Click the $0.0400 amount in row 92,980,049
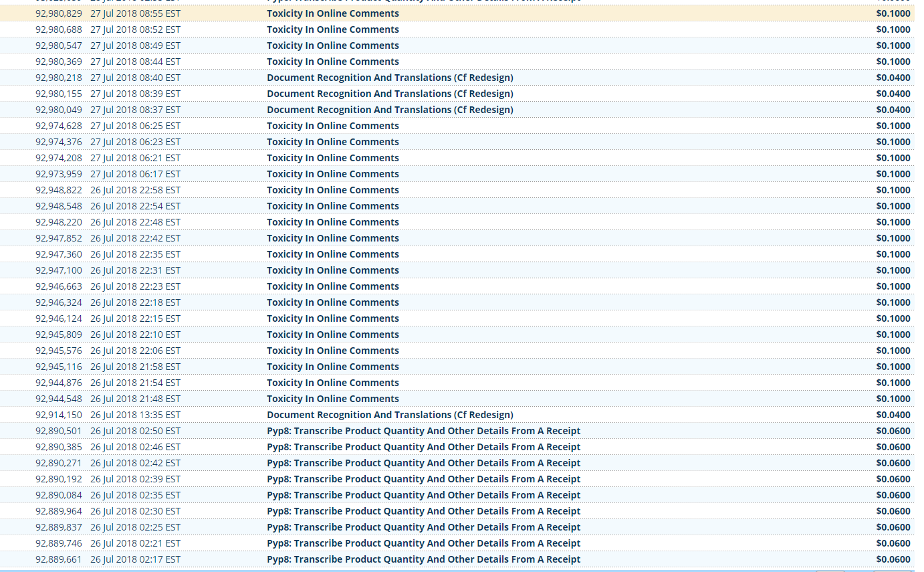 click(x=893, y=110)
